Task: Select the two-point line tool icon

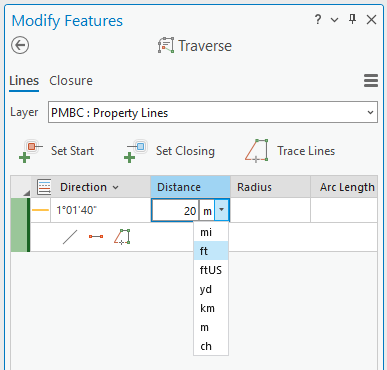Action: click(x=96, y=237)
